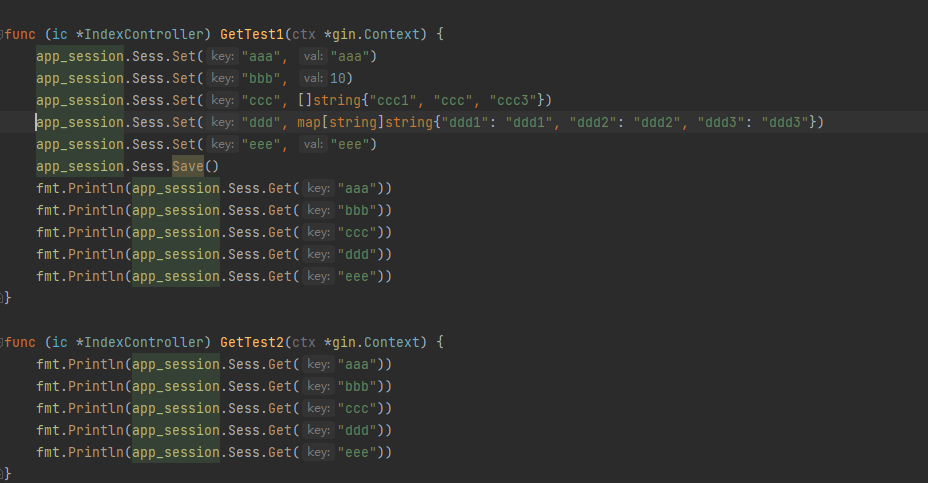Click the val: hint before the number 10
Image resolution: width=928 pixels, height=483 pixels.
(x=312, y=78)
